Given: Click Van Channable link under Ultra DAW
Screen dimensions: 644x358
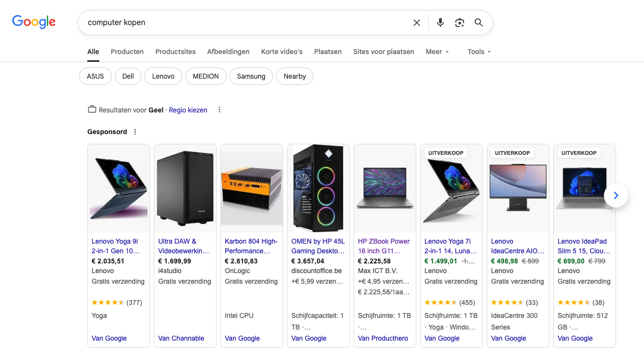Looking at the screenshot, I should pos(181,338).
